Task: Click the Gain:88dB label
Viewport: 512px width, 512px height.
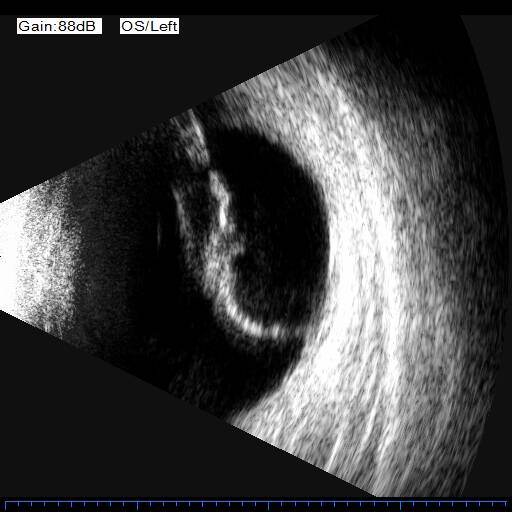Action: point(59,26)
